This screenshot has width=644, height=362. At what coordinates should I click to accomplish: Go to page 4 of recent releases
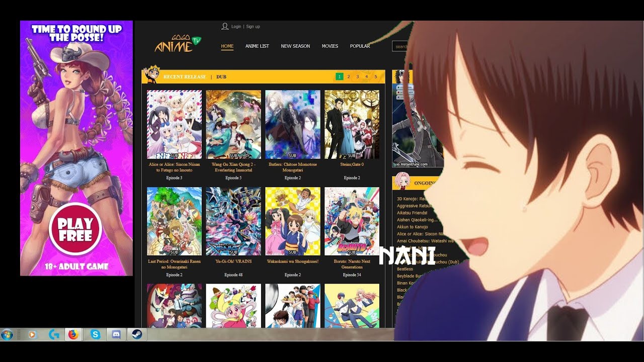tap(367, 76)
